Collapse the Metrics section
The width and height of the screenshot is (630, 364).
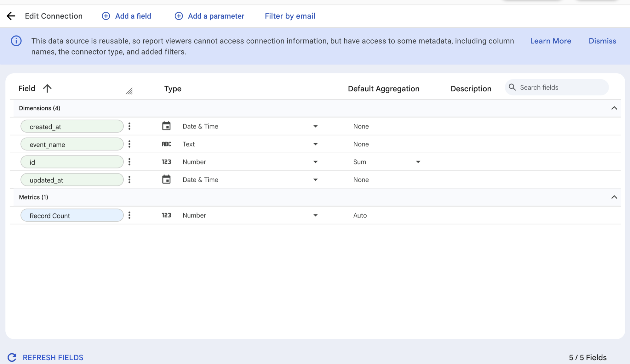(614, 197)
